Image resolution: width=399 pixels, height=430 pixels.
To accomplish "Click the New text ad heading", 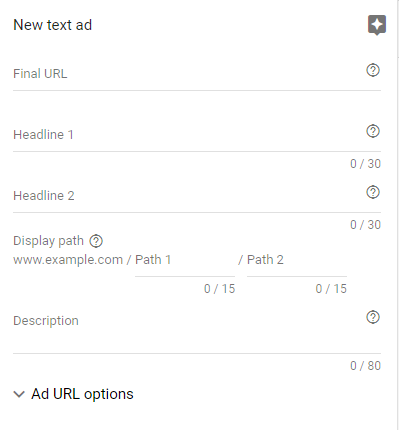I will click(52, 25).
